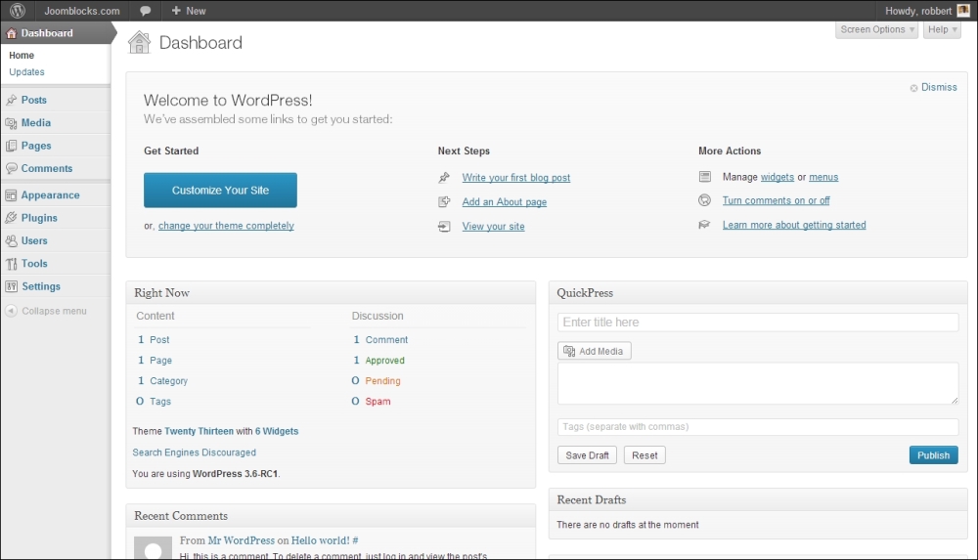Click the Save Draft button
This screenshot has height=560, width=978.
pos(587,455)
